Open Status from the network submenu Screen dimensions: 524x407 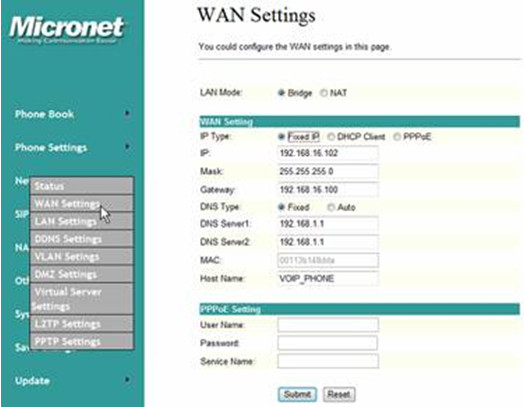(x=82, y=186)
